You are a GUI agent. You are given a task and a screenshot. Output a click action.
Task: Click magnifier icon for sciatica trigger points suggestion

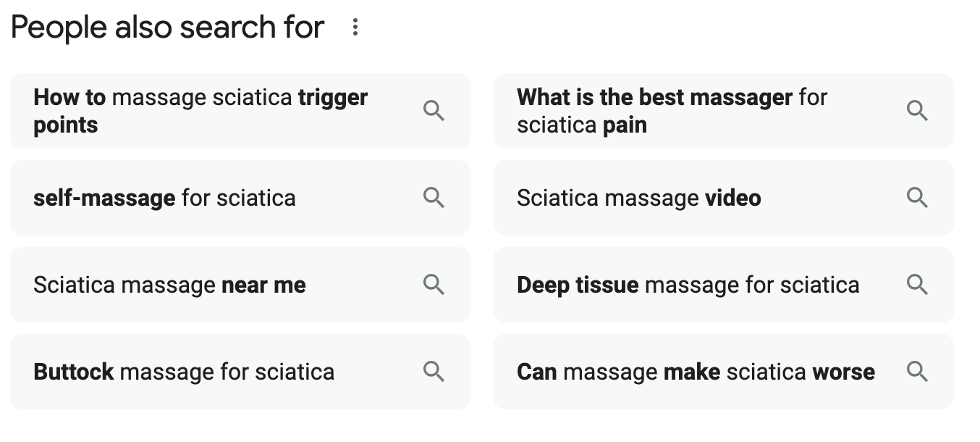tap(434, 111)
